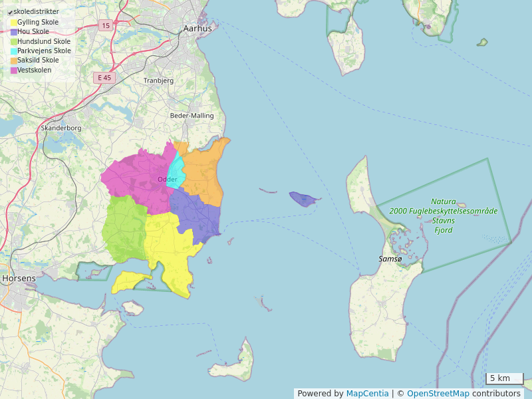Click the route 15 road shield
Screen dimensions: 532x399
[x=105, y=25]
